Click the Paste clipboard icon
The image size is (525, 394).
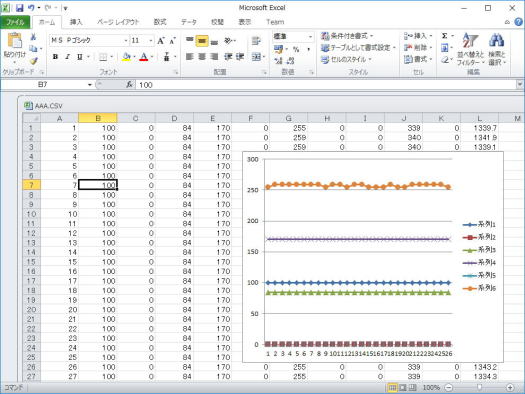(x=15, y=41)
